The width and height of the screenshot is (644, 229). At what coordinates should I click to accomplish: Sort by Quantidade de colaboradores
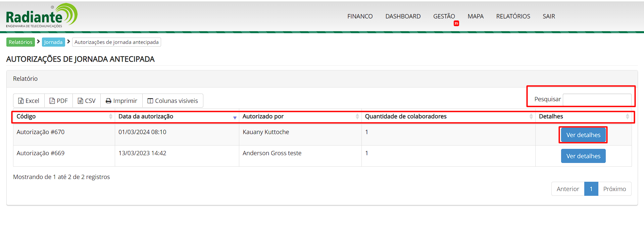pos(531,116)
